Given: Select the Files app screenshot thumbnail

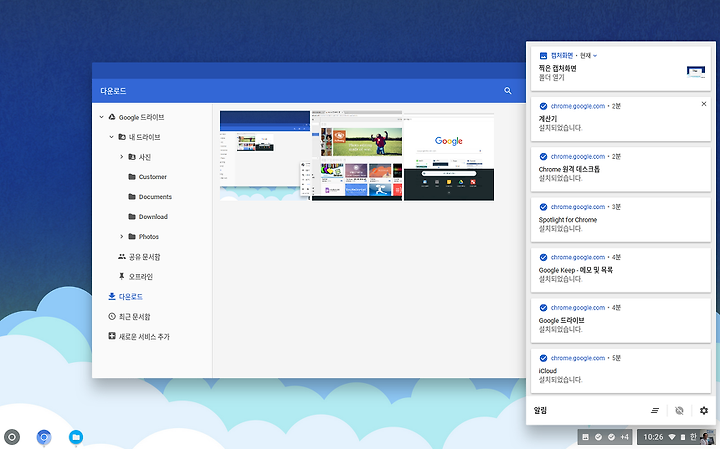Looking at the screenshot, I should tap(265, 156).
